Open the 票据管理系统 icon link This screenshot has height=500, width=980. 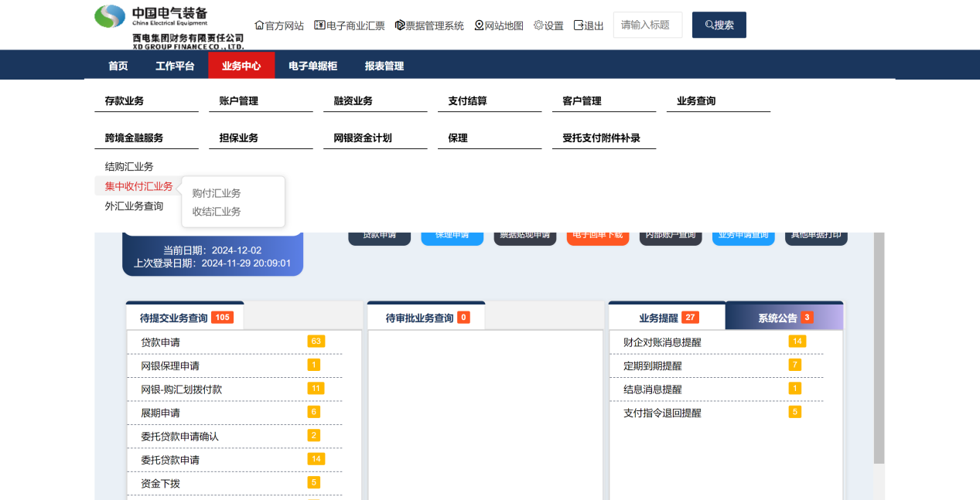point(400,26)
